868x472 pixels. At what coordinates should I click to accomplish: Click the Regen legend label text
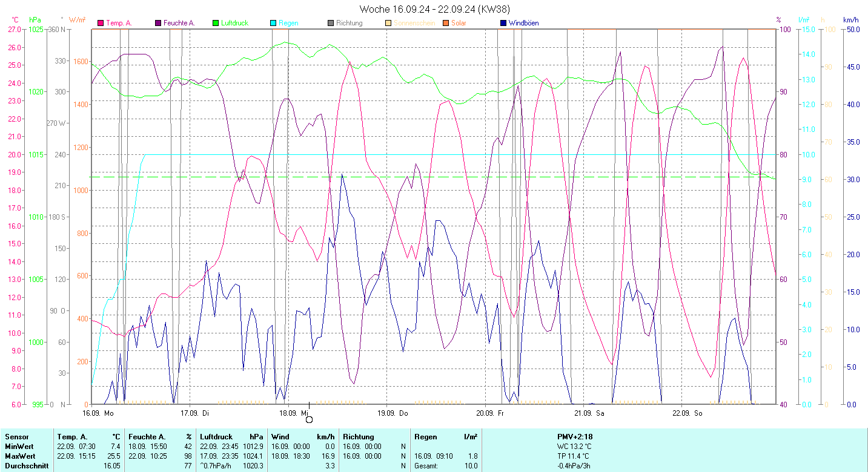pyautogui.click(x=288, y=23)
